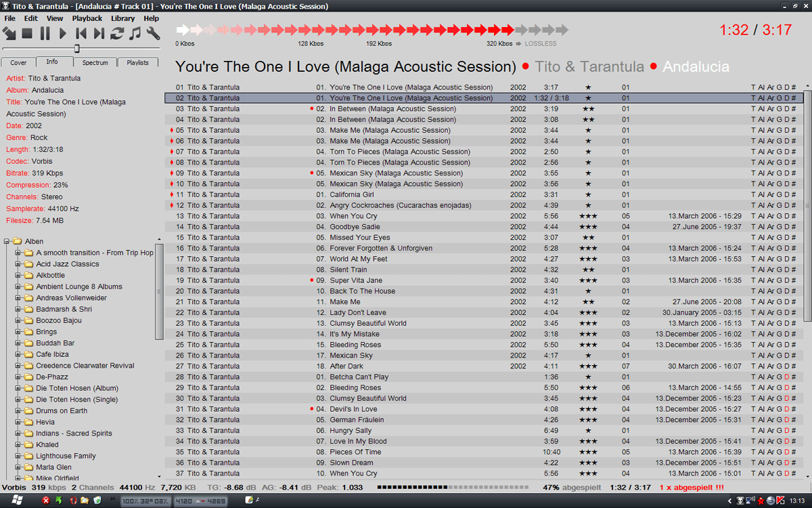Image resolution: width=812 pixels, height=508 pixels.
Task: Expand the Alkbottle folder node
Action: pyautogui.click(x=18, y=275)
